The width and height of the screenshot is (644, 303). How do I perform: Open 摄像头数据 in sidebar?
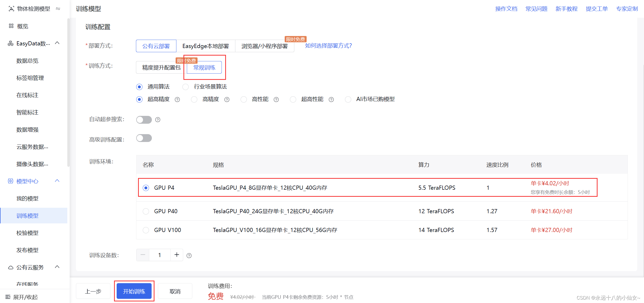(32, 164)
